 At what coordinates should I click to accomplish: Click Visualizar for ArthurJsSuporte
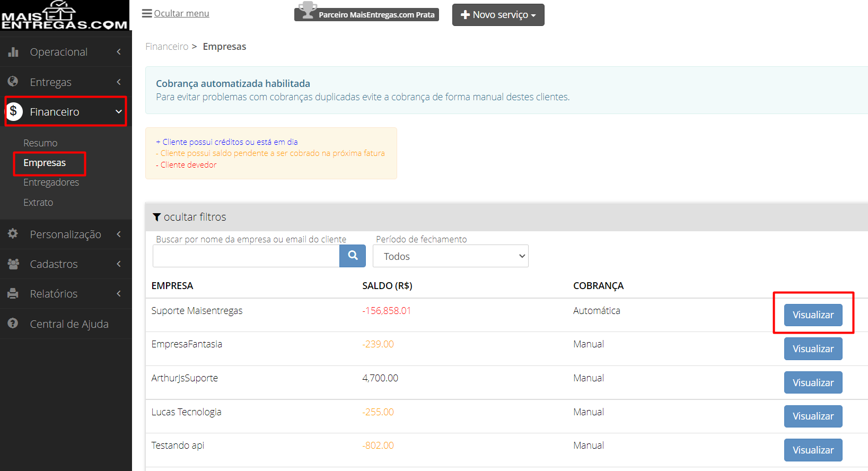pos(813,382)
